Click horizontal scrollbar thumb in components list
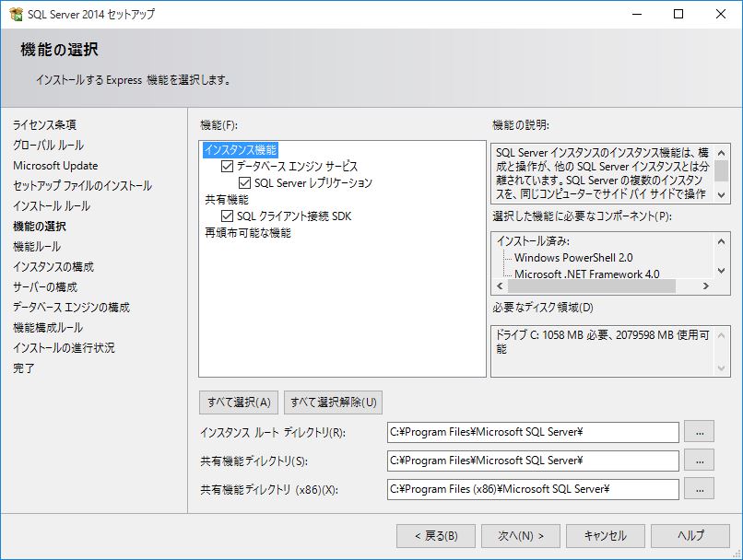 coord(592,286)
